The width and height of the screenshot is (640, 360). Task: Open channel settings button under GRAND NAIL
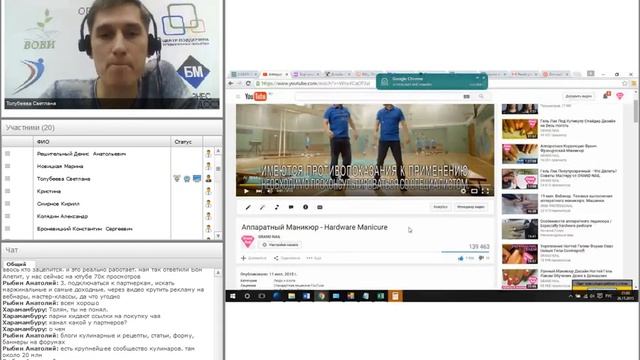tap(280, 245)
